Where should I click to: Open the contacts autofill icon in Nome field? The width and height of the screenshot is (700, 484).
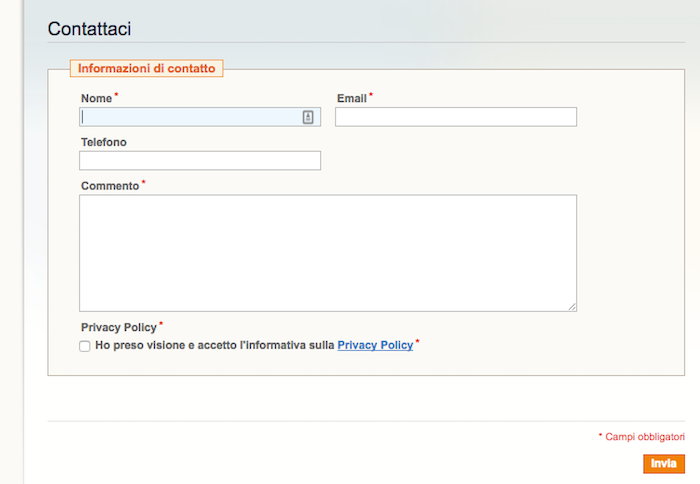click(x=308, y=117)
